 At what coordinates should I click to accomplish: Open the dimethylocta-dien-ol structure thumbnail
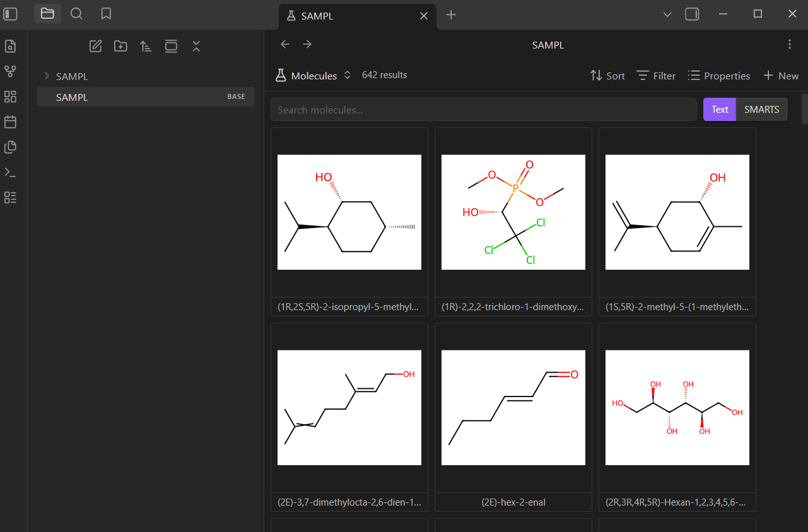point(349,408)
